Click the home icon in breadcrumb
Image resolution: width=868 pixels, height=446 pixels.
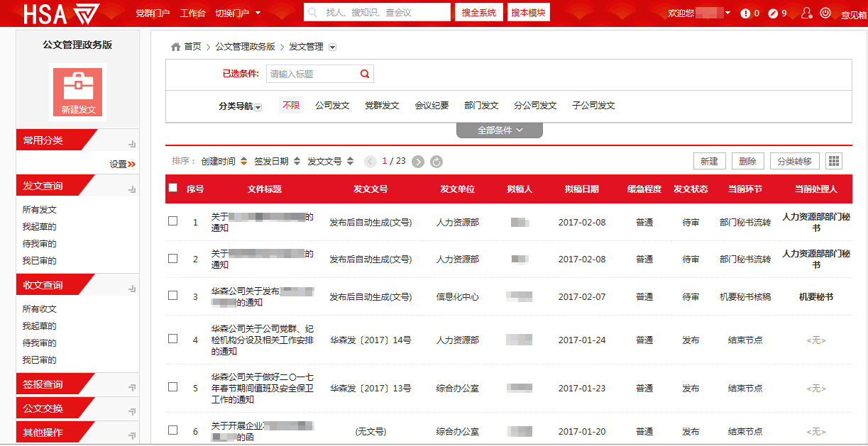pos(175,47)
